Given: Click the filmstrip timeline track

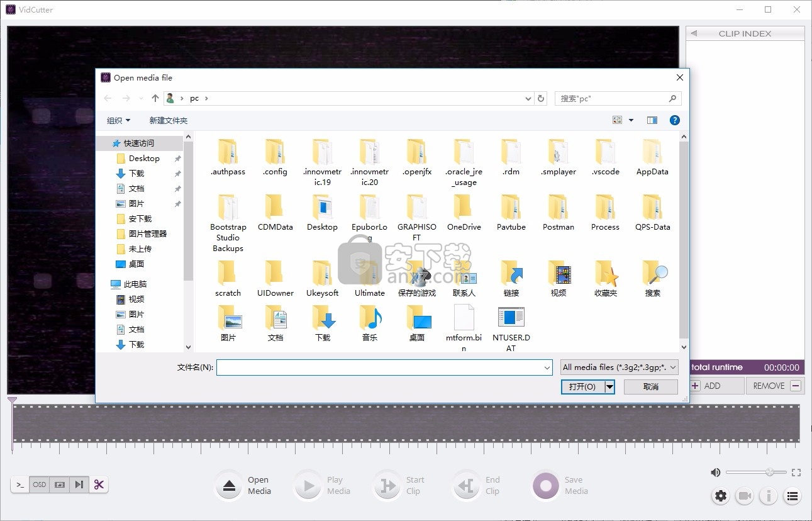Looking at the screenshot, I should (406, 423).
